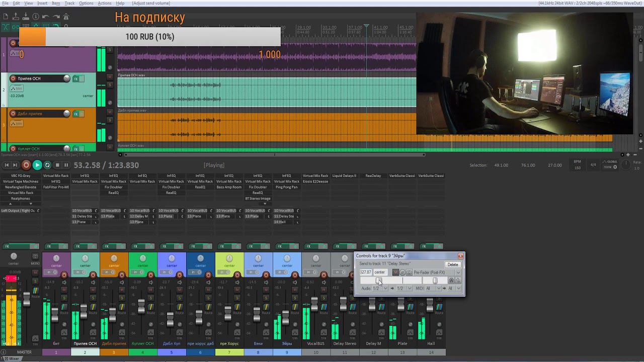644x362 pixels.
Task: Arm record on пре Хорус mixer strip
Action: 237,275
